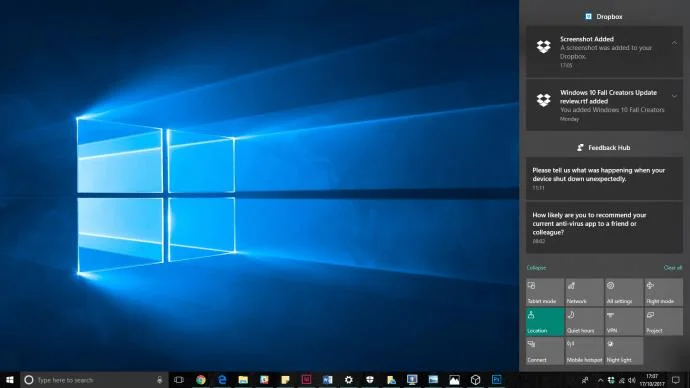The height and width of the screenshot is (388, 690).
Task: Open the Screenshot Added Dropbox notification
Action: pos(604,52)
